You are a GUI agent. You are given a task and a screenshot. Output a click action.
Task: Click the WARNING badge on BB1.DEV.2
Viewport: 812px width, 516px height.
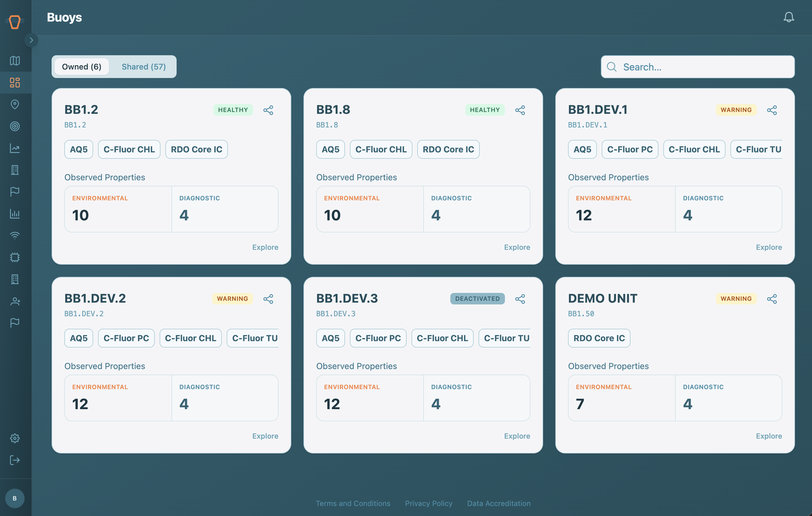[x=232, y=299]
